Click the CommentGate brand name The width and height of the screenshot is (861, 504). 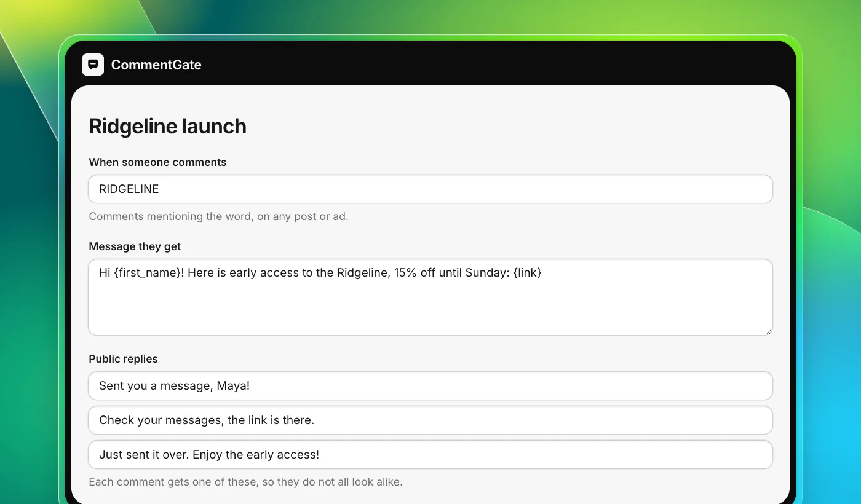156,65
